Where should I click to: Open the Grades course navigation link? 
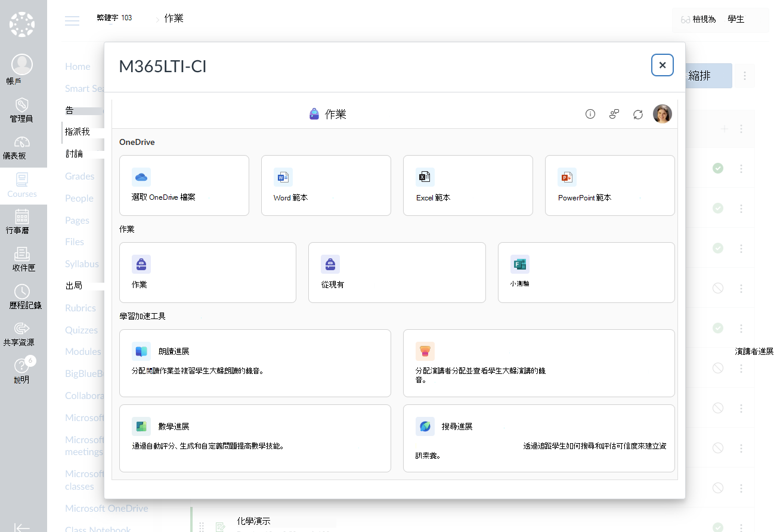80,176
